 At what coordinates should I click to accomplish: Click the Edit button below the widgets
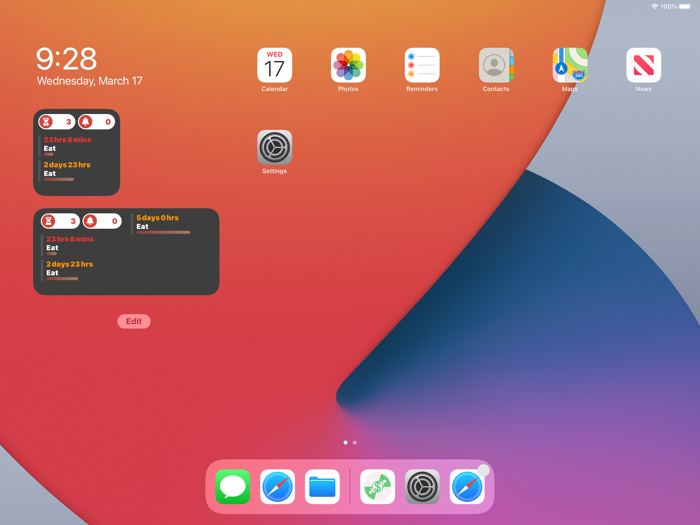coord(134,321)
